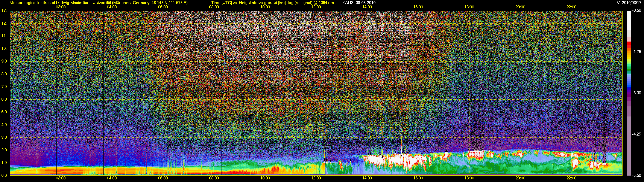
Task: Pick the "3.0" height axis label
Action: (4, 137)
